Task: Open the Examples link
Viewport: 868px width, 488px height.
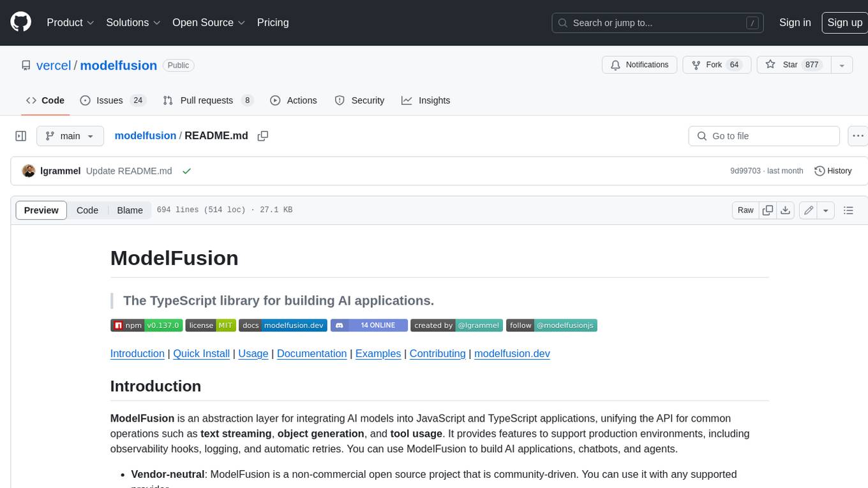Action: (x=378, y=354)
